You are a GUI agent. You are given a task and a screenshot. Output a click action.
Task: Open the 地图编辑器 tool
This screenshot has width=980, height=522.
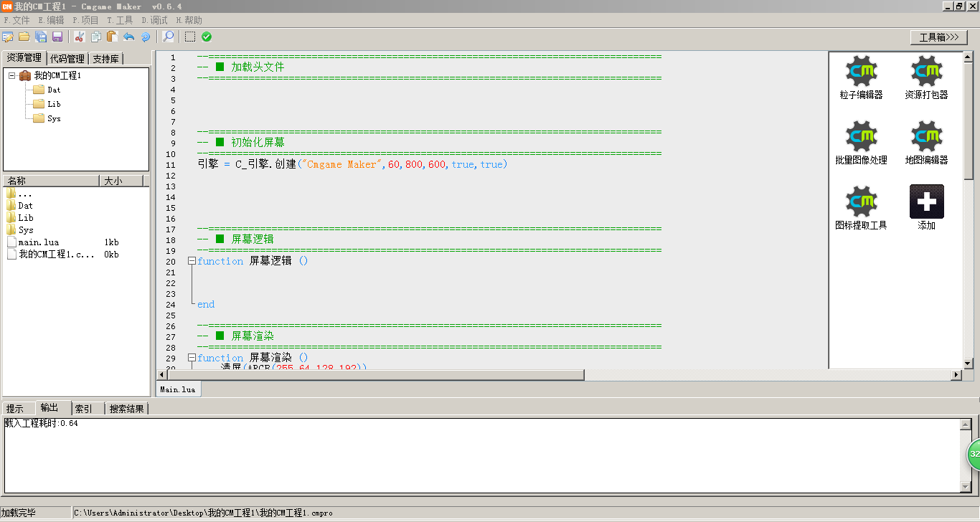coord(926,143)
